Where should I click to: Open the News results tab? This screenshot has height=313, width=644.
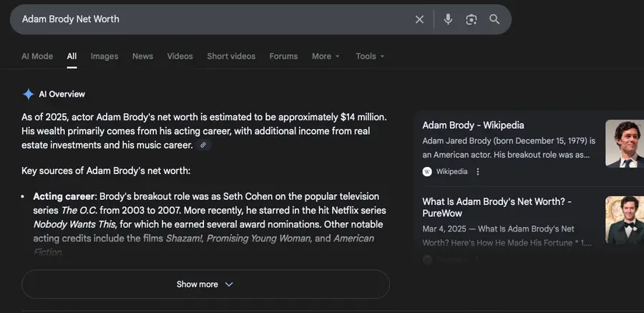point(142,56)
